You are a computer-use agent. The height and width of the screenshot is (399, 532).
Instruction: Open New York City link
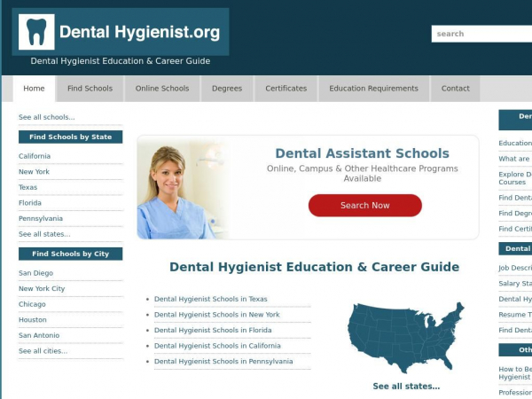(x=42, y=289)
